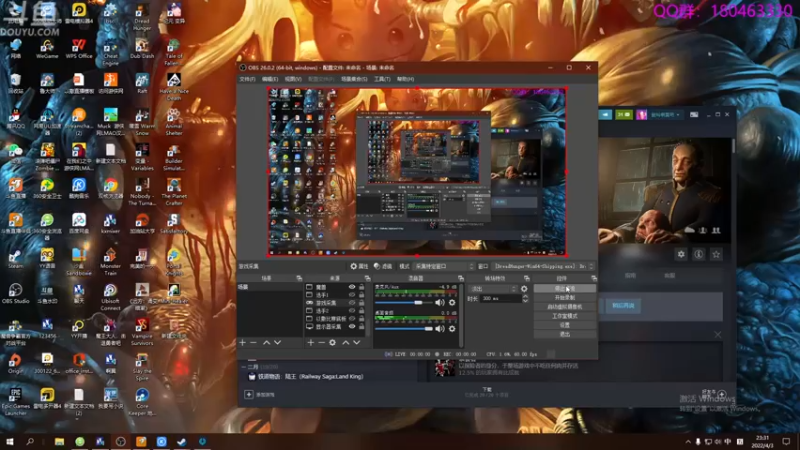
Task: Open settings gear for the 桌面音频 mixer channel
Action: click(452, 329)
